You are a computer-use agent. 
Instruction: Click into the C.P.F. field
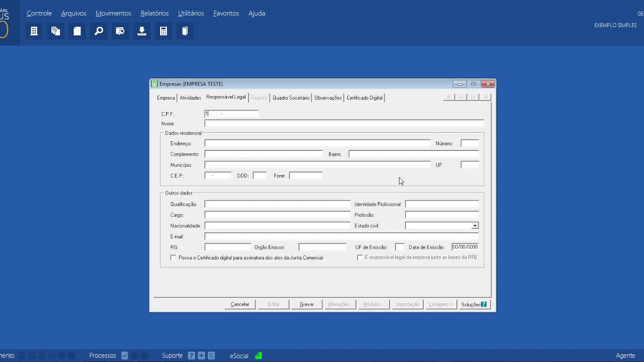(x=231, y=114)
